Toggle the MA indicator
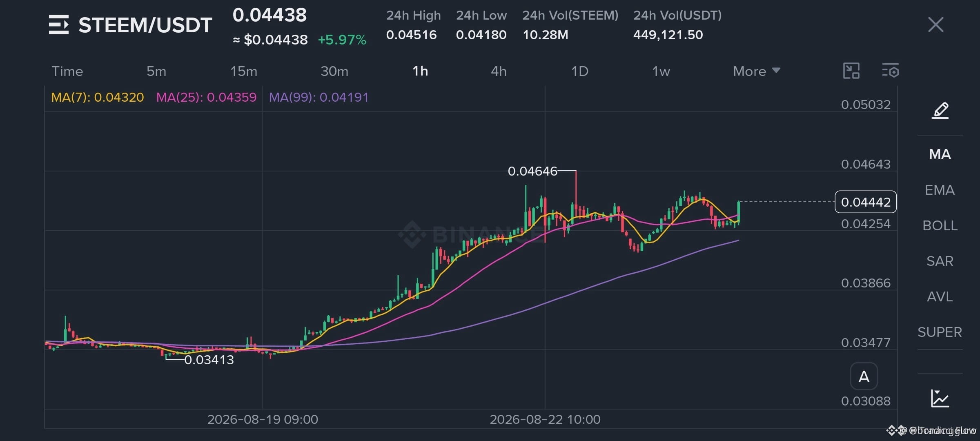This screenshot has height=441, width=980. pyautogui.click(x=940, y=154)
